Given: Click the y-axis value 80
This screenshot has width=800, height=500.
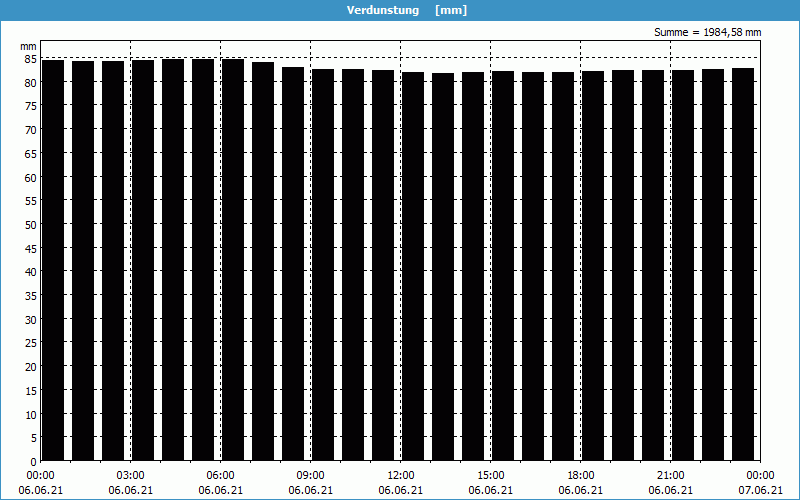Looking at the screenshot, I should (31, 83).
